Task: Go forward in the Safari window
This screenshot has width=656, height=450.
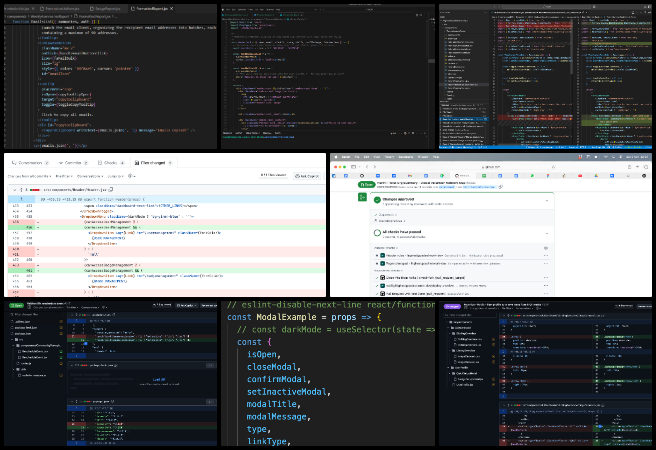Action: (374, 166)
